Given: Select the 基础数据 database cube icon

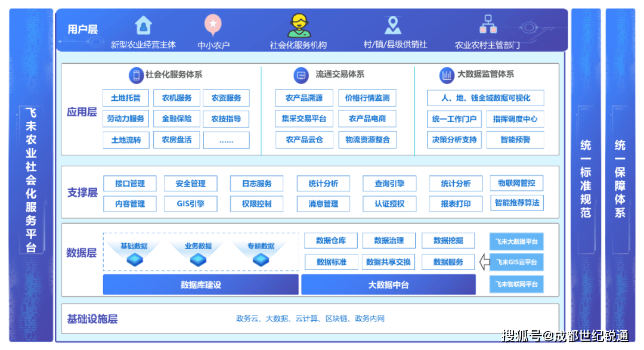Looking at the screenshot, I should [x=134, y=259].
